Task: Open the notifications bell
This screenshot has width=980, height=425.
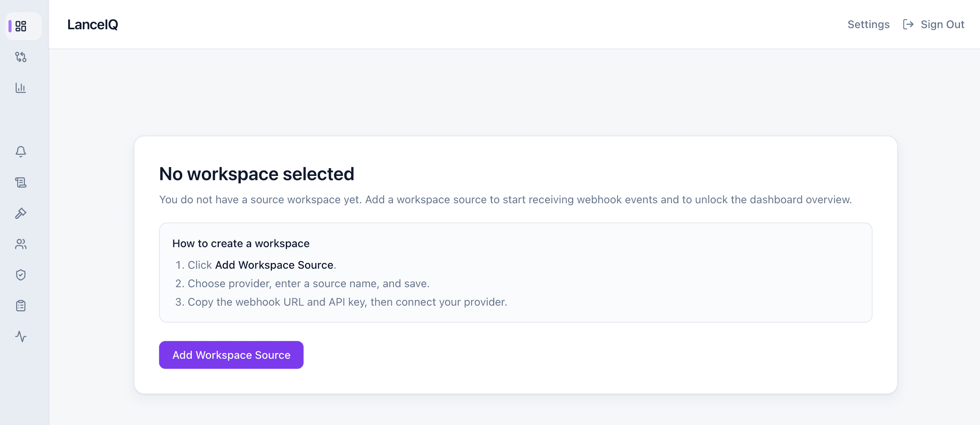Action: pyautogui.click(x=20, y=151)
